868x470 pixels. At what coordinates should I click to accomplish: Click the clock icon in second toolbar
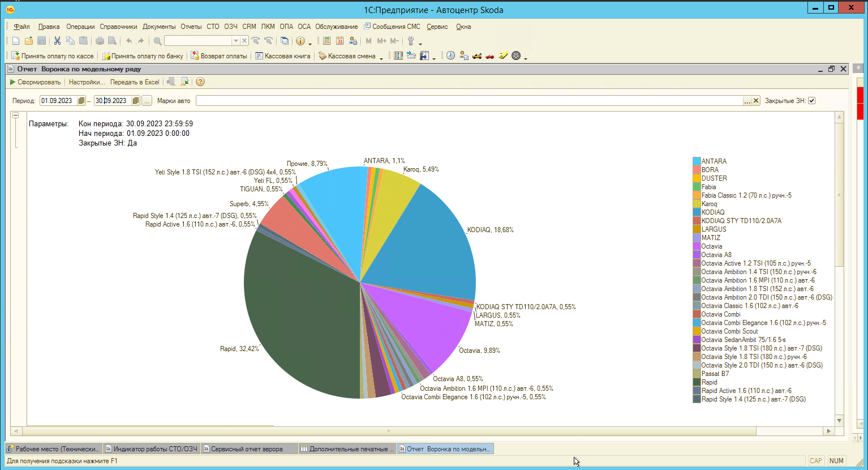450,55
